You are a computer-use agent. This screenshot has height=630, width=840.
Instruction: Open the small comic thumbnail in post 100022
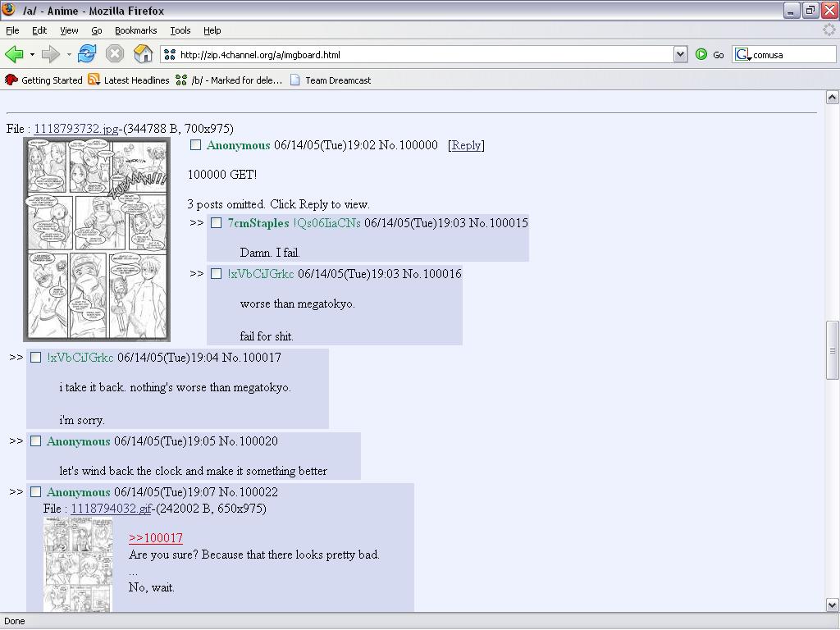pos(78,564)
